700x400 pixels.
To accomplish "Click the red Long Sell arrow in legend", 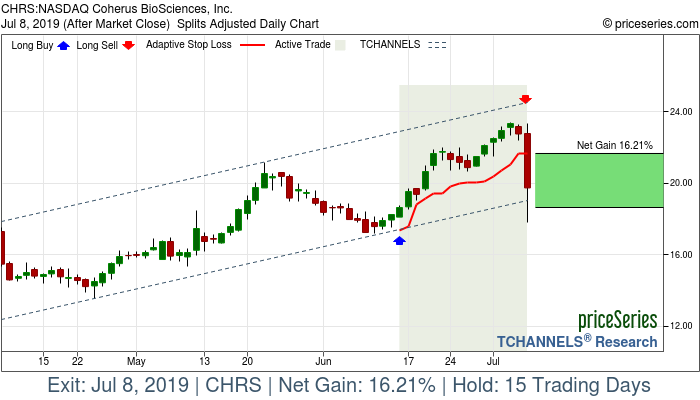I will [x=129, y=46].
